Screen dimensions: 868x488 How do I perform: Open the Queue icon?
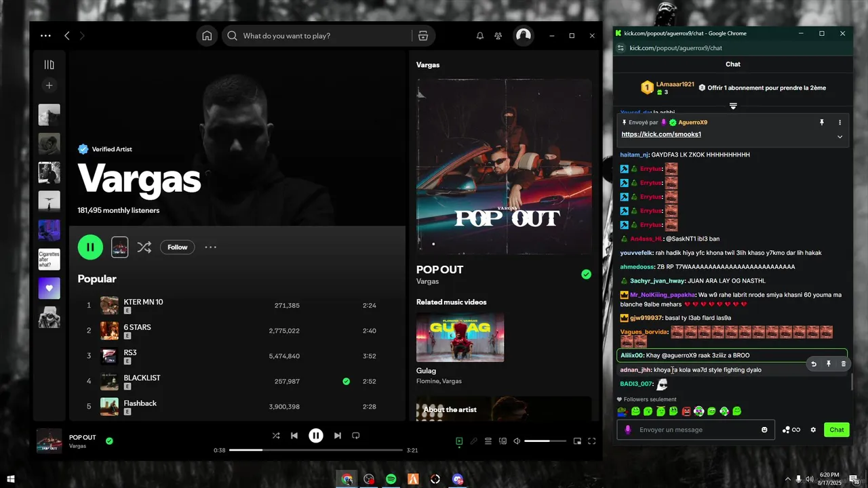(x=488, y=441)
